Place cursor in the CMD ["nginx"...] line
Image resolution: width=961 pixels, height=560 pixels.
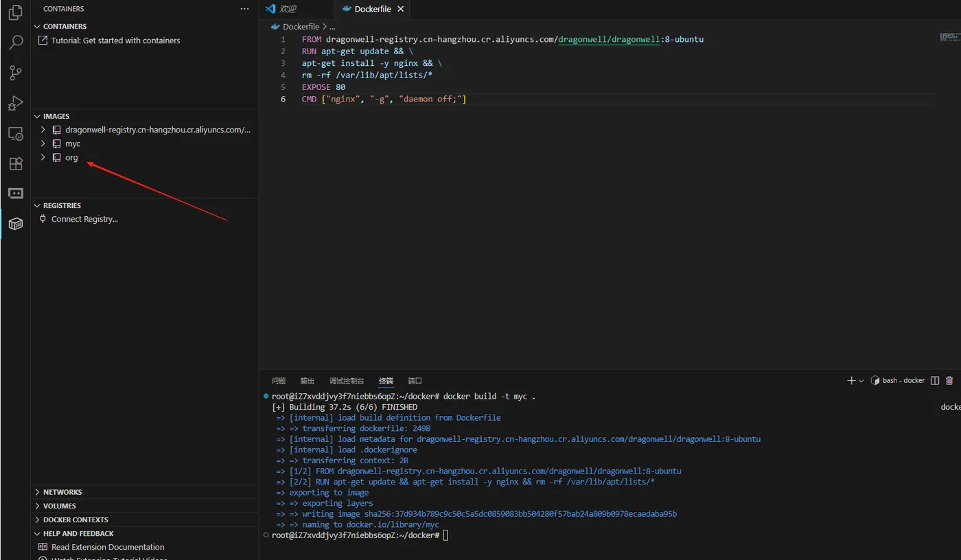point(384,100)
